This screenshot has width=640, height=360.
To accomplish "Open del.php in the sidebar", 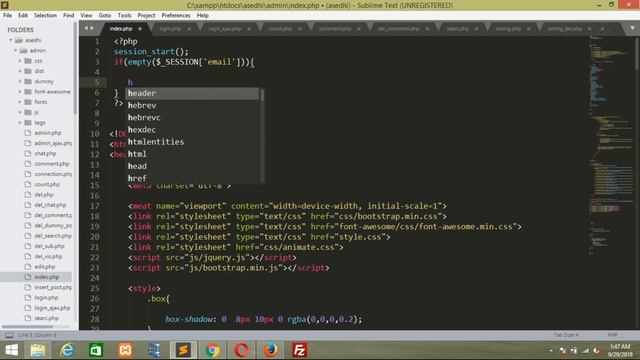I will [44, 195].
